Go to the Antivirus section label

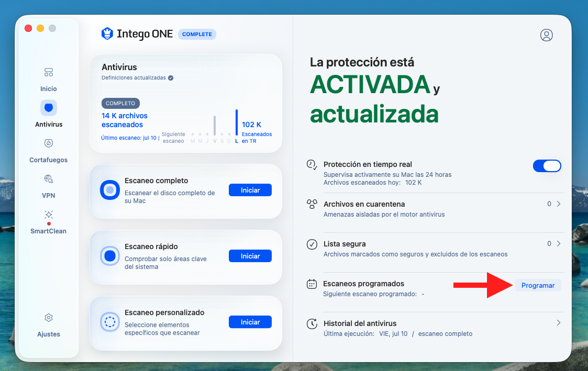tap(48, 125)
